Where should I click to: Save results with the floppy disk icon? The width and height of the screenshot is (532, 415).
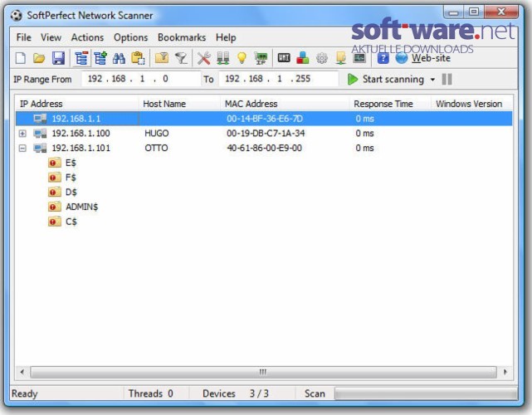pyautogui.click(x=58, y=58)
